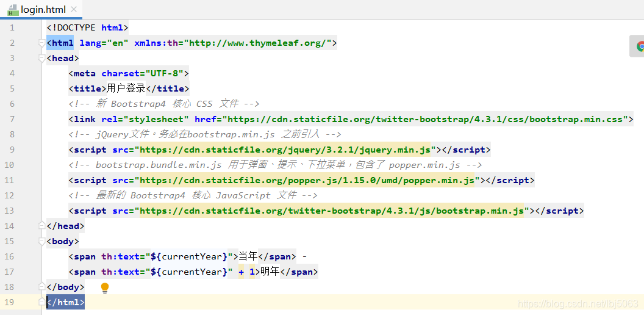Click the closing </html> tag
Screen dimensions: 644x315
tap(66, 302)
